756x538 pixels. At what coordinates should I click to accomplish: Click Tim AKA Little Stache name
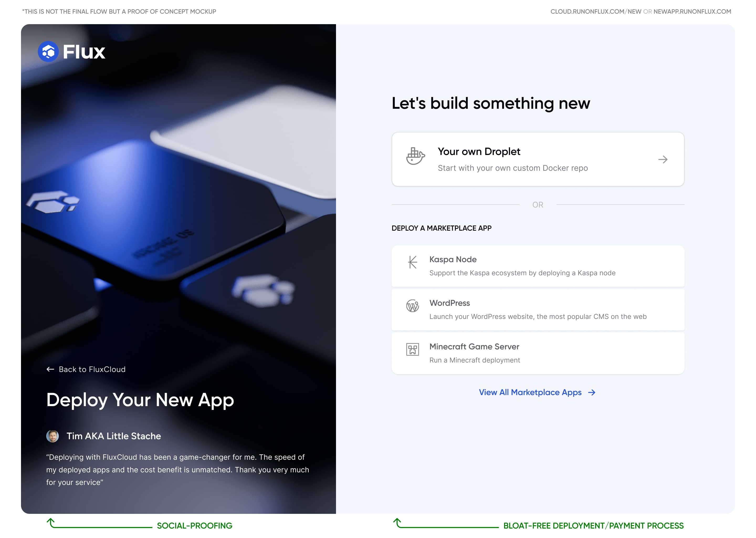(114, 436)
